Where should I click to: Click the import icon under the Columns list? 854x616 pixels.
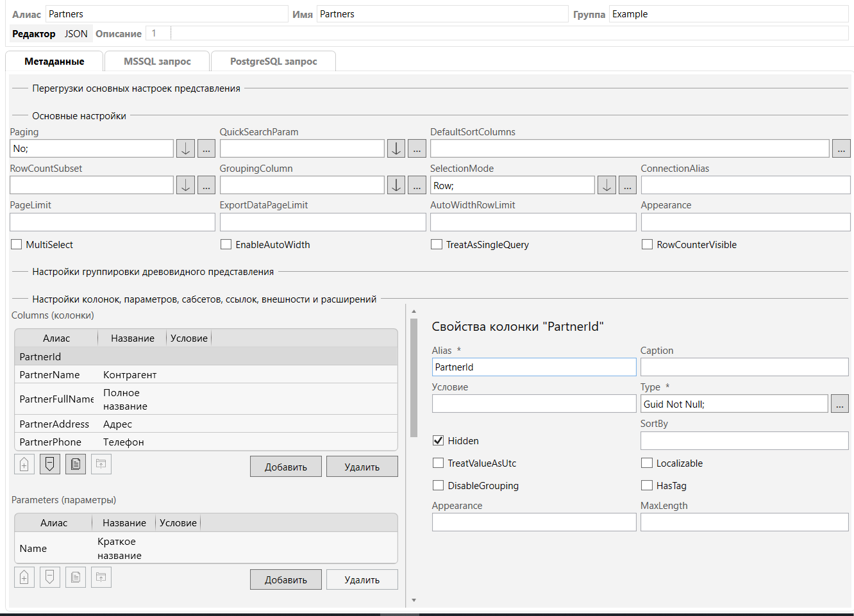(x=101, y=464)
